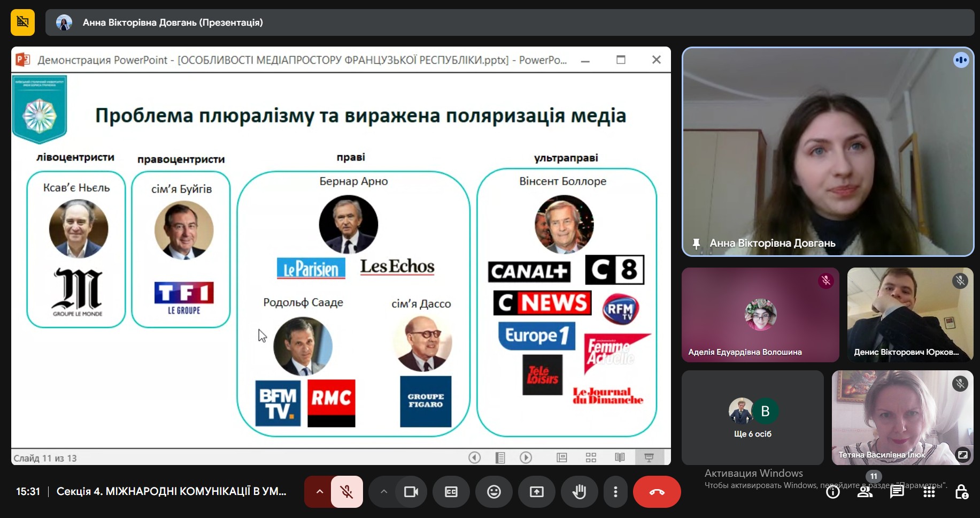Open the activities grid icon
980x518 pixels.
click(929, 492)
